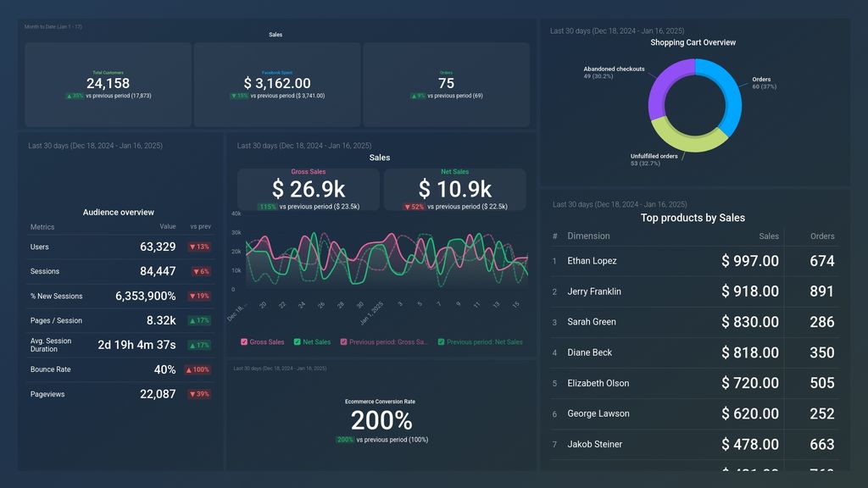The height and width of the screenshot is (488, 868).
Task: Select the George Lawson row name
Action: click(598, 413)
